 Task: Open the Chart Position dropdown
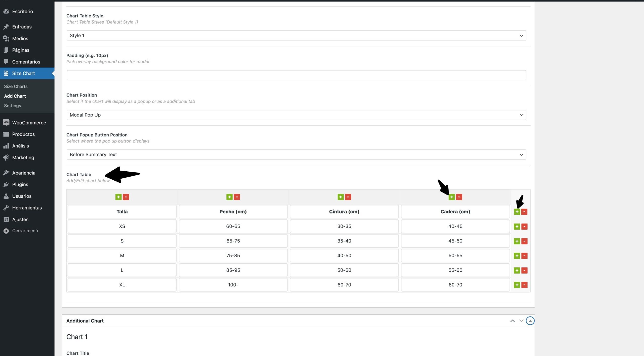tap(296, 115)
